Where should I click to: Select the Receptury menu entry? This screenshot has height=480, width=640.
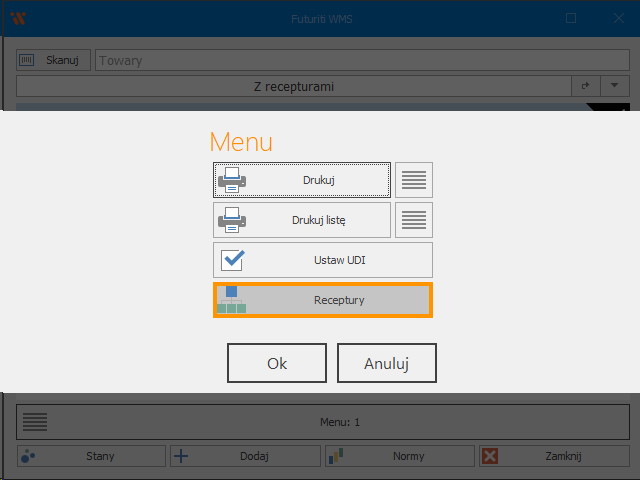pos(322,300)
